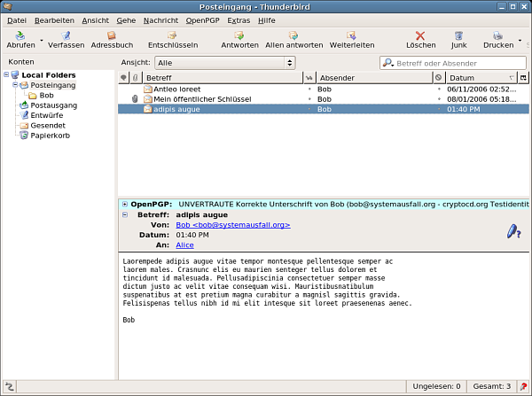
Task: Click sender link Bob <bob@systemausfall.org>
Action: [x=233, y=225]
